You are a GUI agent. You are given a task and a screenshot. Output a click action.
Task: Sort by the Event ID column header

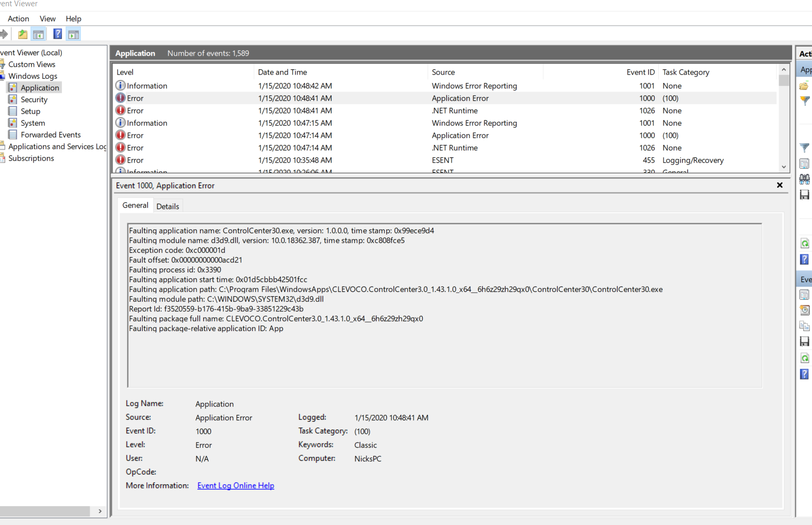point(600,72)
